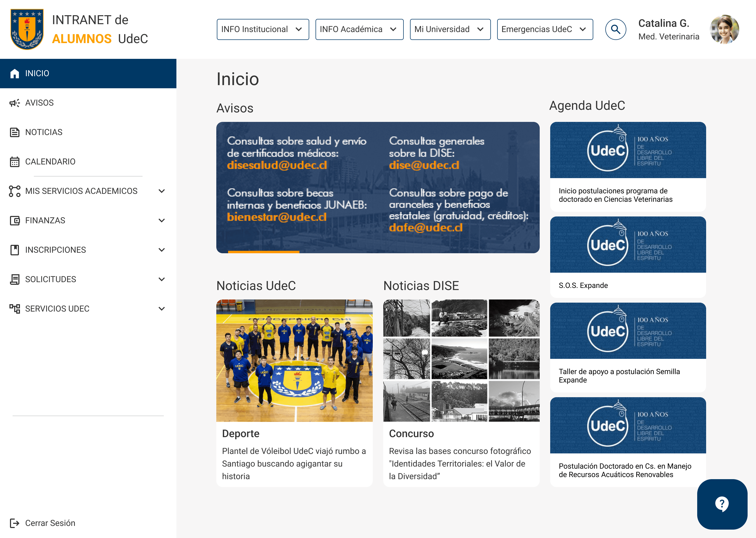Open the volleyball team photo
This screenshot has width=756, height=538.
tap(294, 360)
